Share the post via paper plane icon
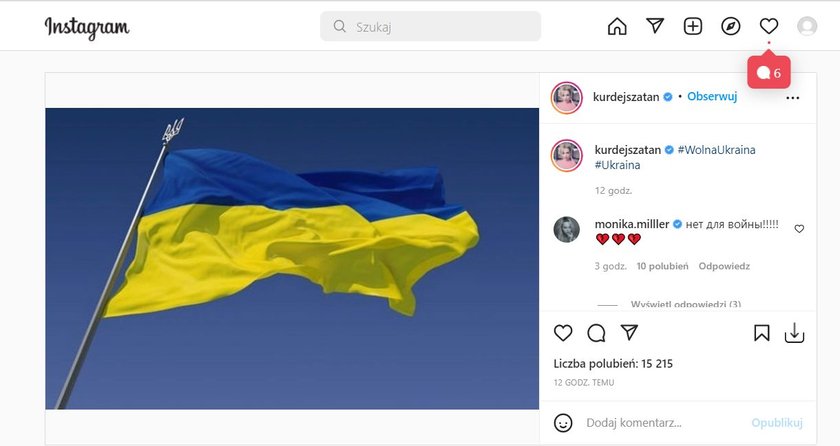 [629, 332]
